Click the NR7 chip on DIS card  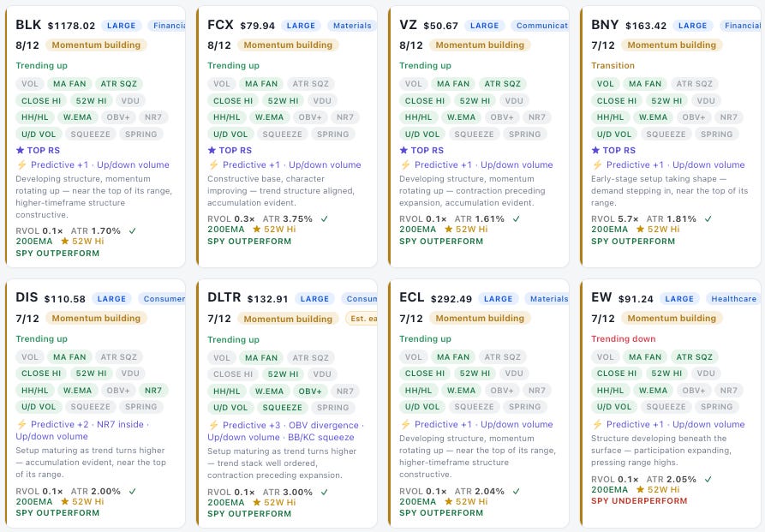(153, 391)
